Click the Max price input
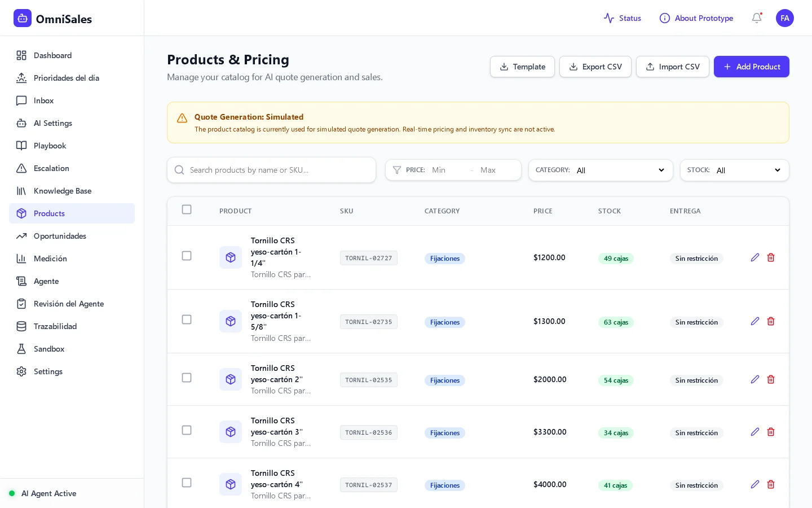The width and height of the screenshot is (812, 508). [496, 170]
